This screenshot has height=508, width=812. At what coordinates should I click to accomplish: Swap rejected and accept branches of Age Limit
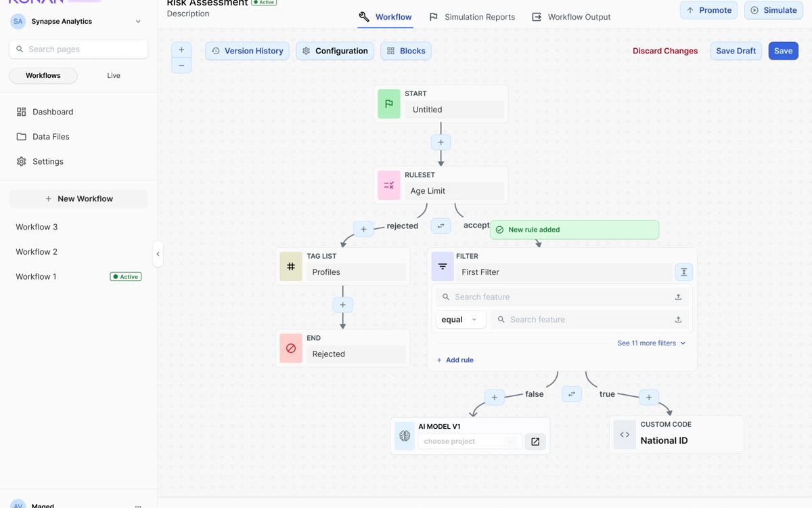tap(441, 226)
